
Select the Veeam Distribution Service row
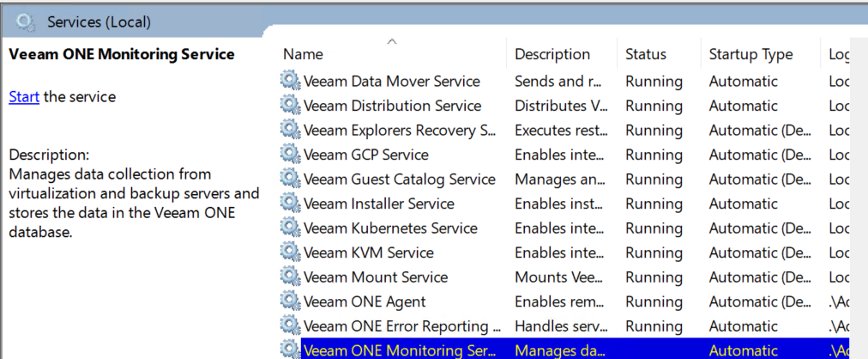pyautogui.click(x=564, y=106)
